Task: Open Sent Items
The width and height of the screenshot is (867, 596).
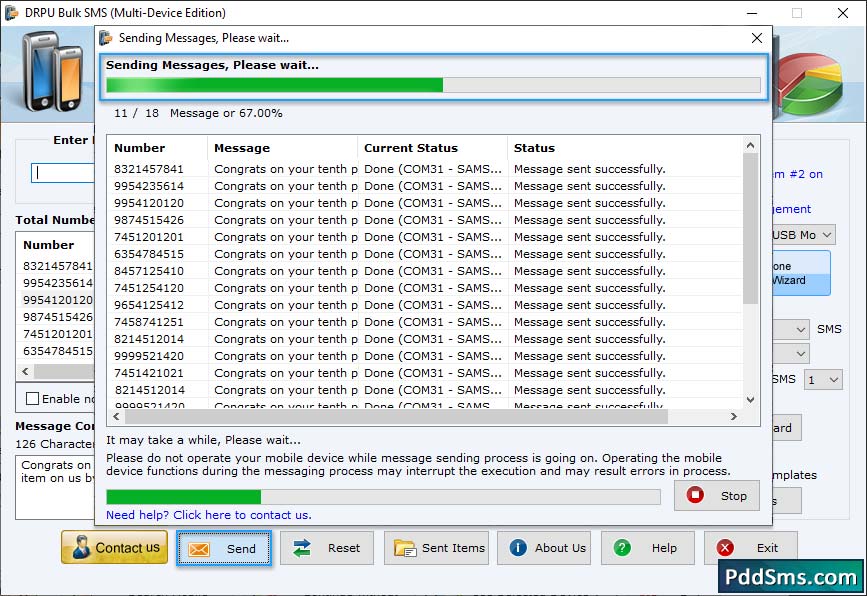Action: click(x=436, y=548)
